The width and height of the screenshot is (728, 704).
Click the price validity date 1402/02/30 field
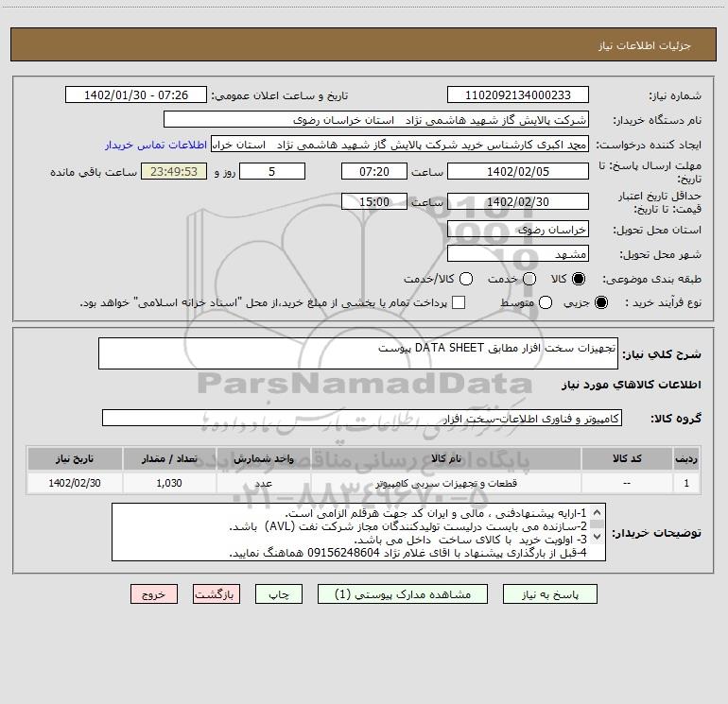tap(518, 201)
